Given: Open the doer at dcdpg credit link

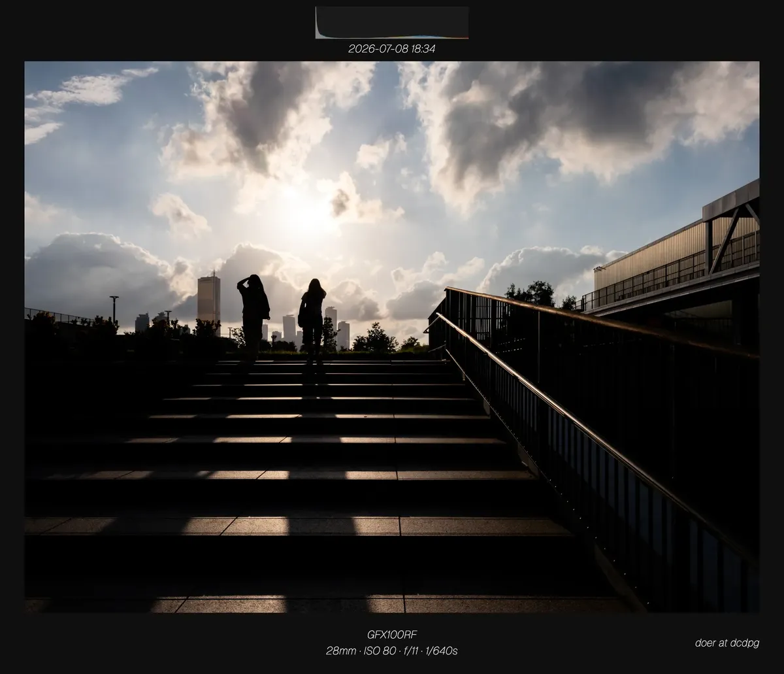Looking at the screenshot, I should pyautogui.click(x=727, y=643).
